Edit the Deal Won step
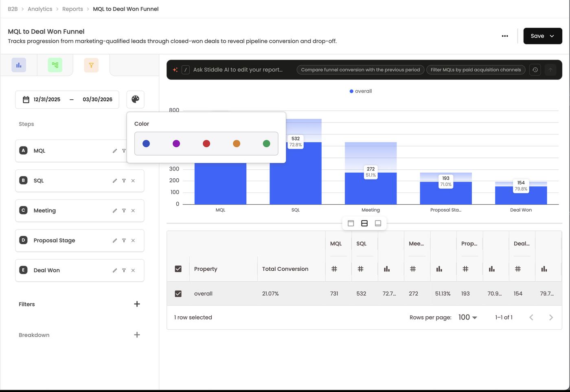The width and height of the screenshot is (570, 392). coord(115,270)
